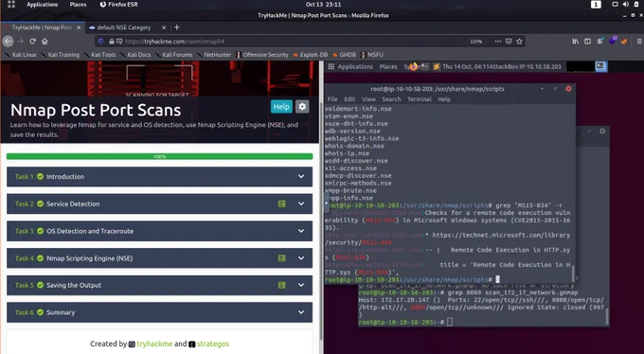The height and width of the screenshot is (354, 644).
Task: Open the system volume icon
Action: (625, 5)
